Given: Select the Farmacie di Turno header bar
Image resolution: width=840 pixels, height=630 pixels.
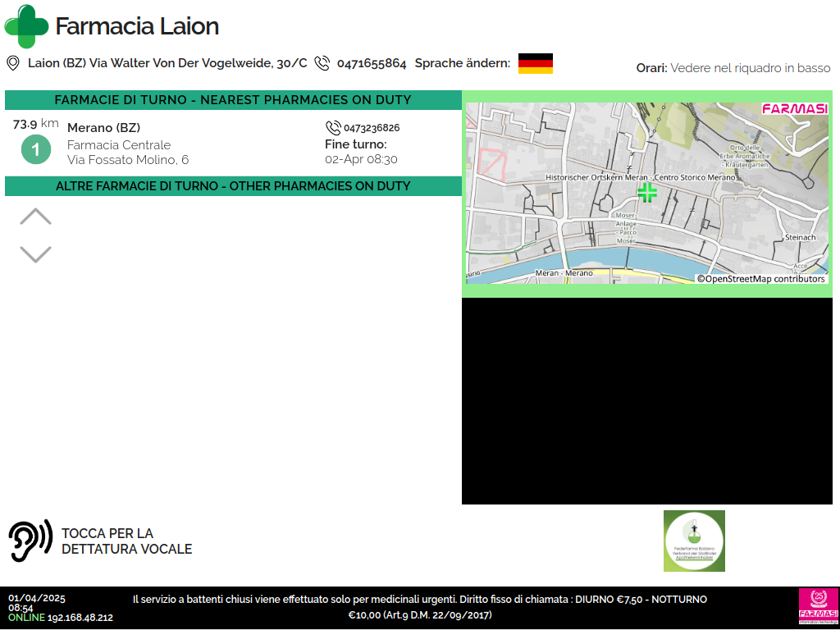Looking at the screenshot, I should [x=233, y=100].
